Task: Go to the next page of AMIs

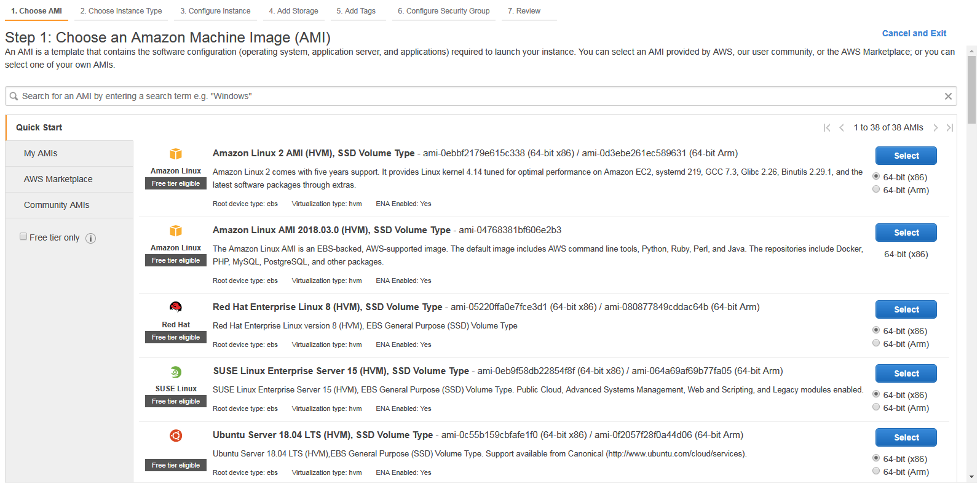Action: tap(935, 127)
